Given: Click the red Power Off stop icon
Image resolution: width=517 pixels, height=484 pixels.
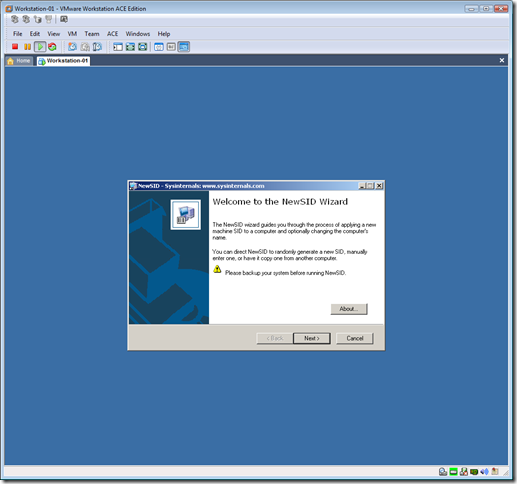Looking at the screenshot, I should [x=15, y=47].
